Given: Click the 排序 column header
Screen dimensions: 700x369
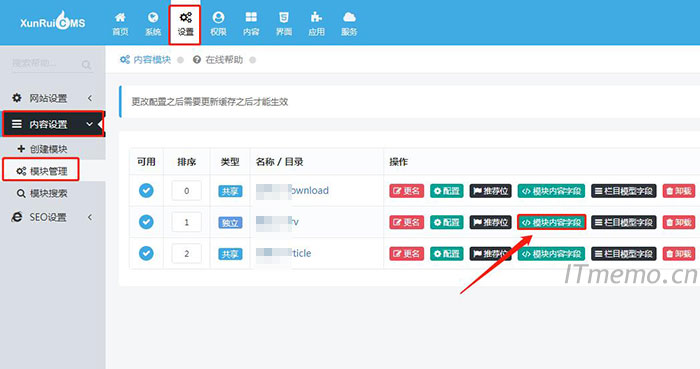Looking at the screenshot, I should pos(187,162).
